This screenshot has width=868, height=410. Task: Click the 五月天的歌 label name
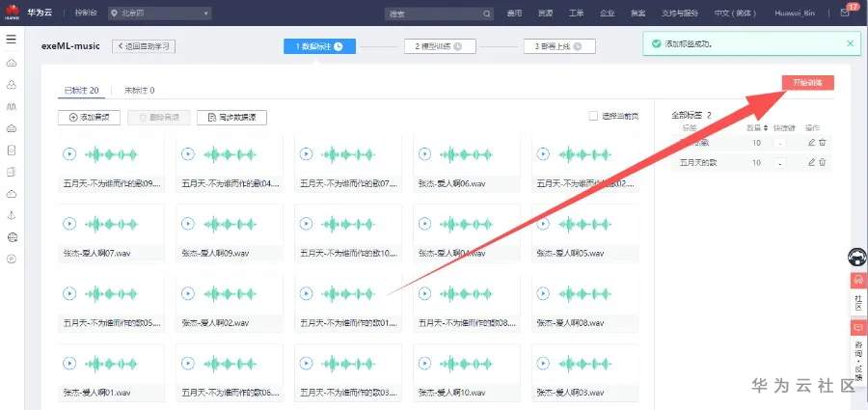click(697, 163)
